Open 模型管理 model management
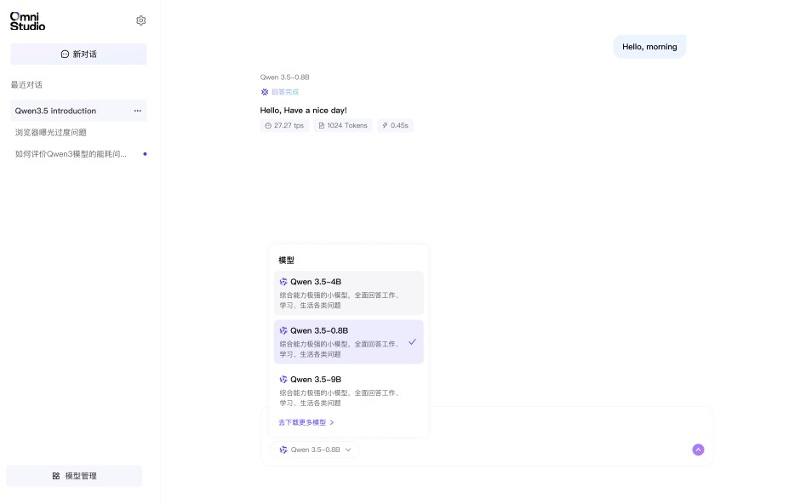 pyautogui.click(x=74, y=476)
